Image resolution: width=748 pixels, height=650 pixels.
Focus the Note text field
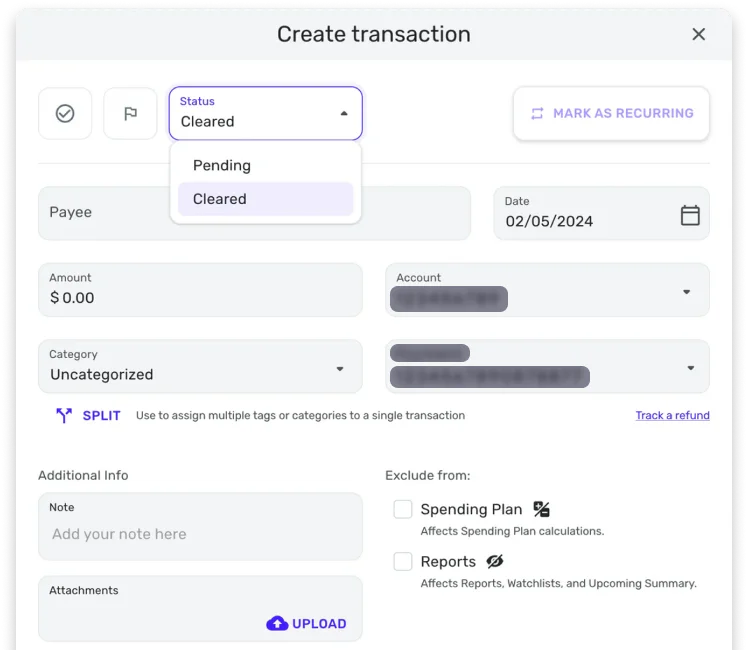(200, 534)
